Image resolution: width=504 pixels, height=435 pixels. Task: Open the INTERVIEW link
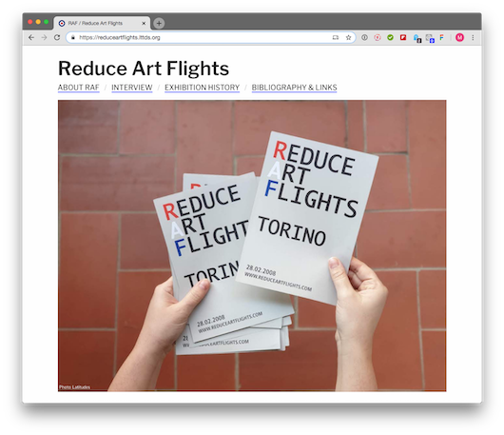[x=132, y=88]
